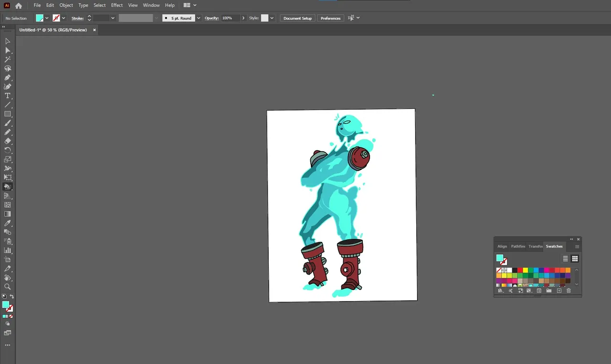611x364 pixels.
Task: Open Edit Toolbar three dots
Action: click(x=8, y=345)
